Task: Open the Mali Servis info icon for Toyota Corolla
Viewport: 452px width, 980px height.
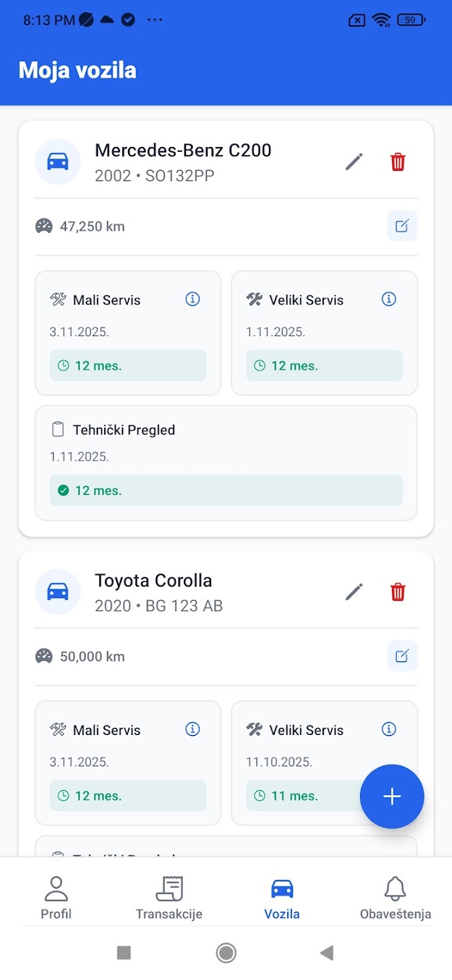Action: pyautogui.click(x=192, y=729)
